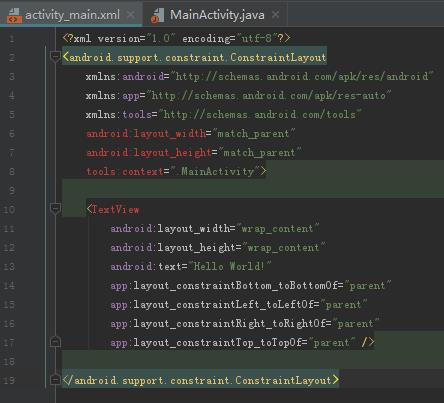Click the XML file icon on activity_main tab
Screen dimensions: 444x403
14,16
